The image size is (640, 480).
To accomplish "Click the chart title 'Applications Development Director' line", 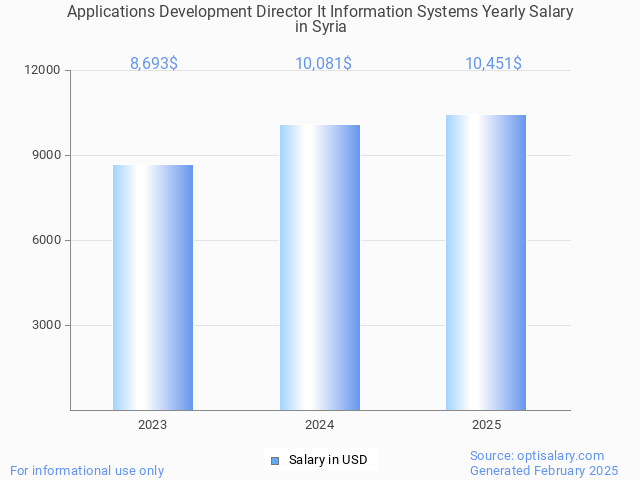I will (320, 12).
